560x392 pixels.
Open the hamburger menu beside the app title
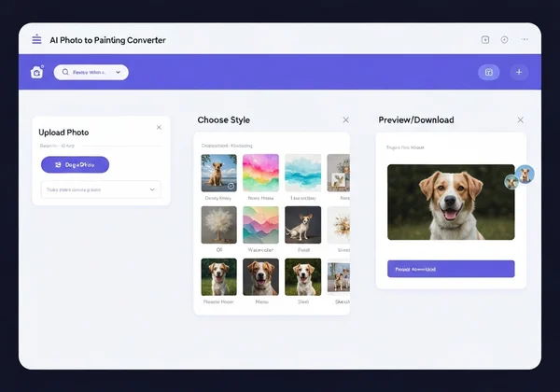pos(36,39)
